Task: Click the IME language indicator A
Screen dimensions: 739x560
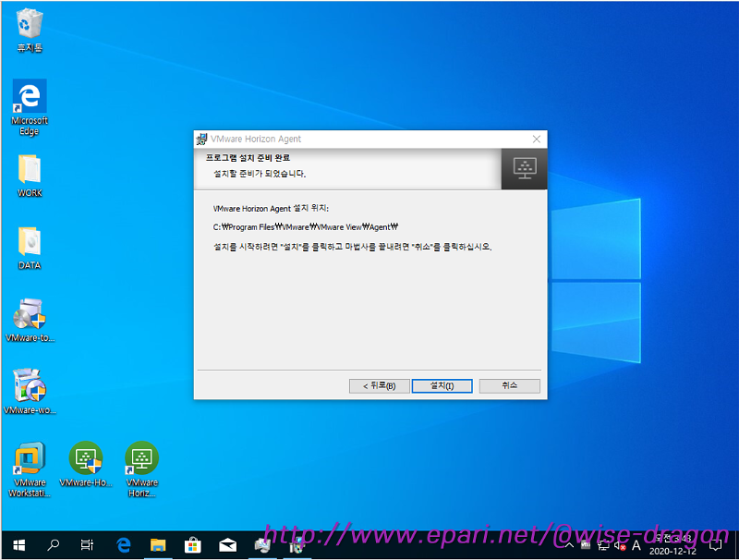Action: [636, 546]
